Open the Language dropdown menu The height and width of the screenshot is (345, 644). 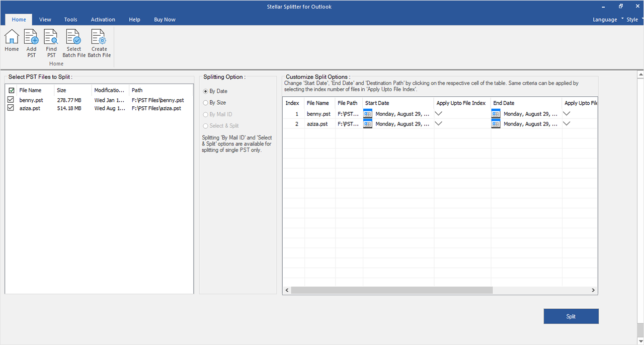[x=608, y=20]
